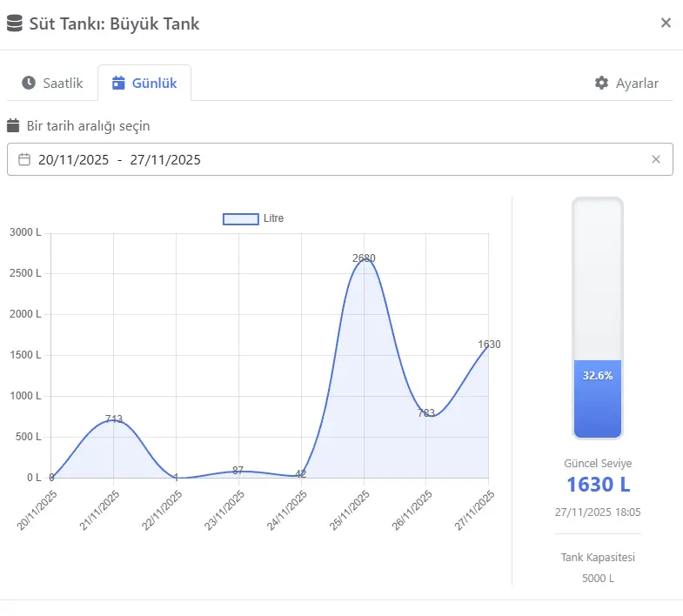
Task: Close the Süt Tankı dialog
Action: (x=666, y=23)
